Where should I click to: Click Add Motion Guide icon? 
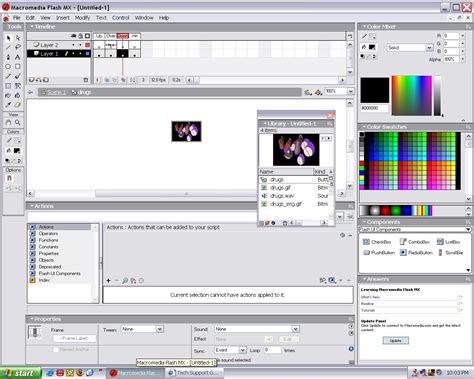pyautogui.click(x=39, y=80)
